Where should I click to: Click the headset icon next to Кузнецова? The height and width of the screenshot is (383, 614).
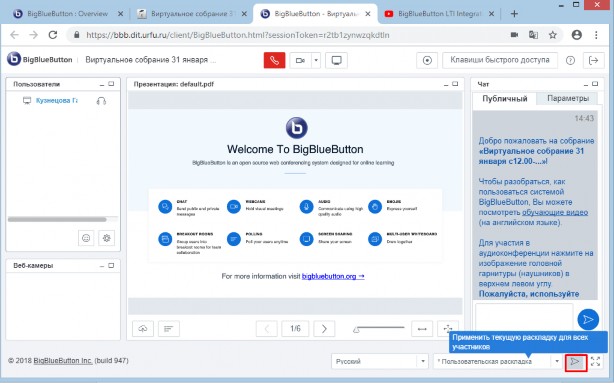101,101
